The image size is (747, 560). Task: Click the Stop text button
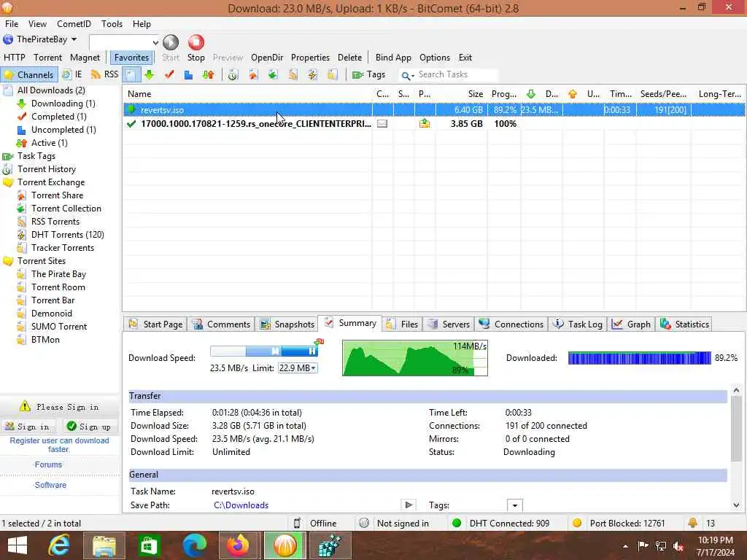pyautogui.click(x=196, y=57)
